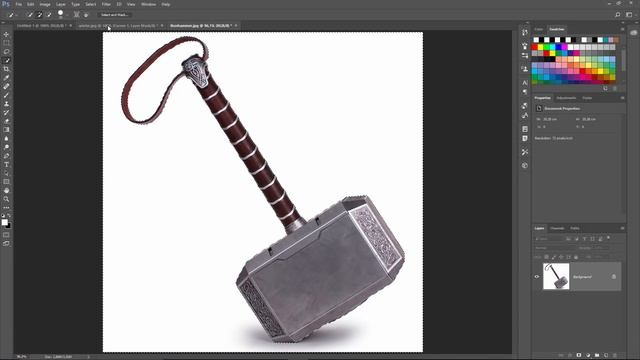
Task: Select the Blur tool
Action: click(6, 138)
